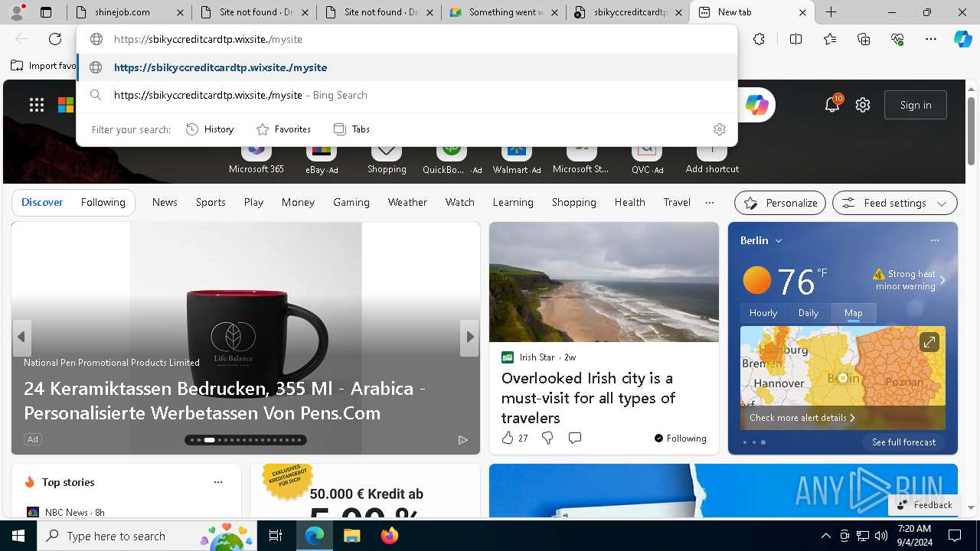The height and width of the screenshot is (551, 980).
Task: Click the address bar input field
Action: click(x=407, y=39)
